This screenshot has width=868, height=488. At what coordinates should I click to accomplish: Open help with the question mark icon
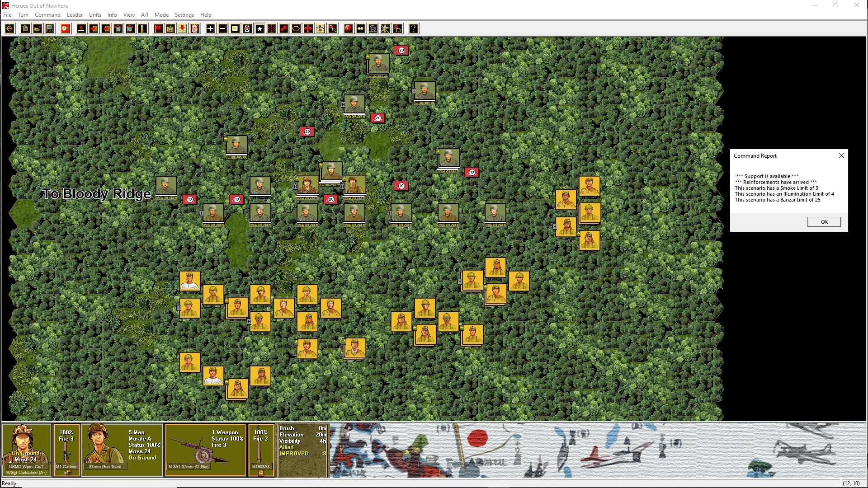pyautogui.click(x=413, y=29)
